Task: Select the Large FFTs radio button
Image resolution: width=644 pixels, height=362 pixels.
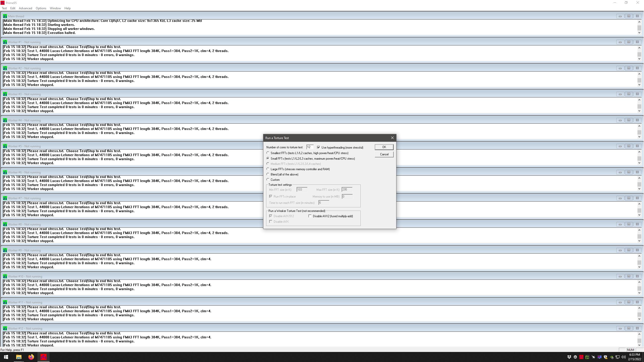Action: coord(268,169)
